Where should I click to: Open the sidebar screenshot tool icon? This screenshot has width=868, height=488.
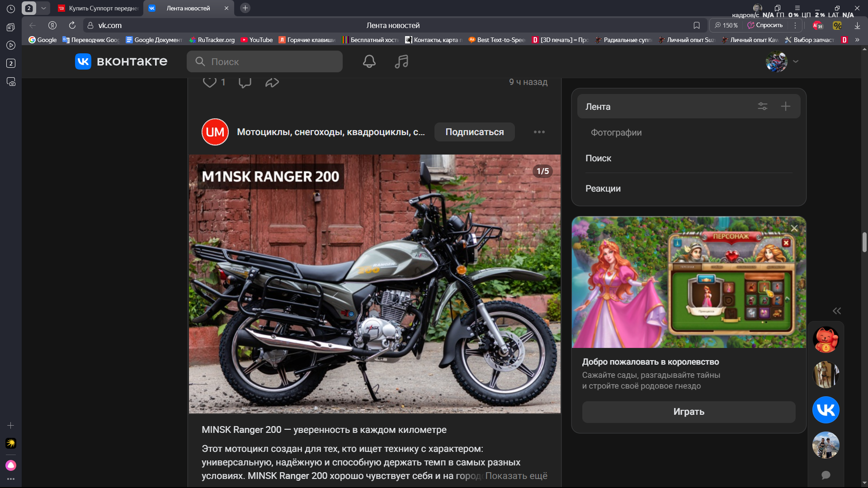click(x=11, y=82)
